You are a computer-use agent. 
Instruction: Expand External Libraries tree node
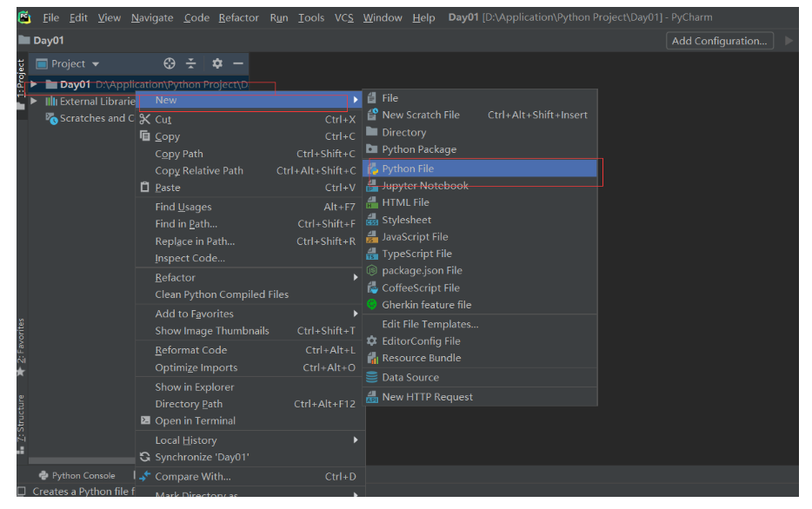(x=34, y=102)
